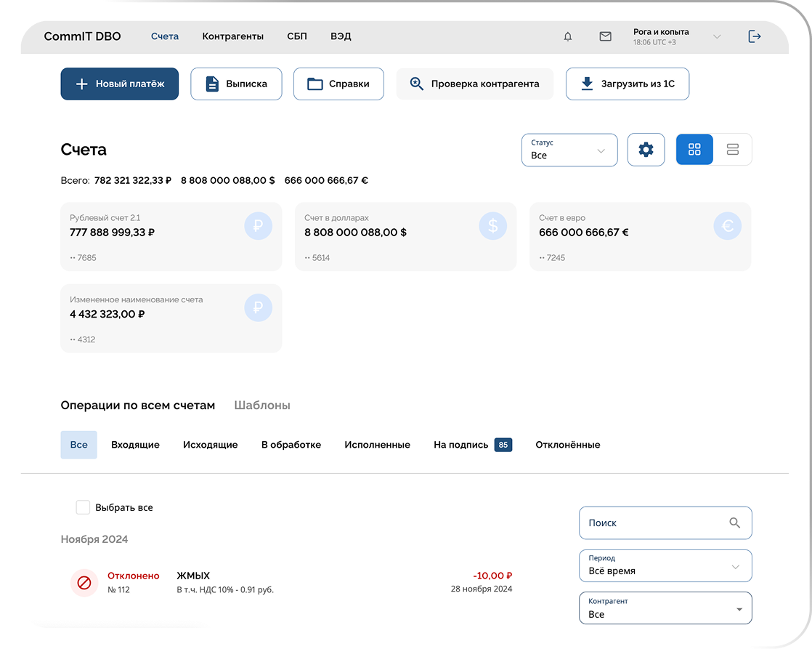Switch to list view of accounts
812x649 pixels.
click(732, 150)
